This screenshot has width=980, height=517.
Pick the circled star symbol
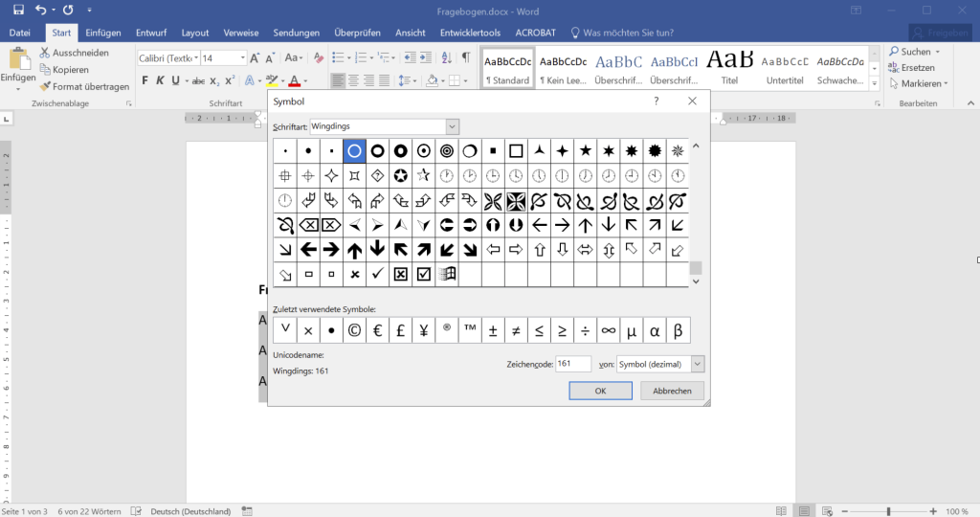(401, 175)
